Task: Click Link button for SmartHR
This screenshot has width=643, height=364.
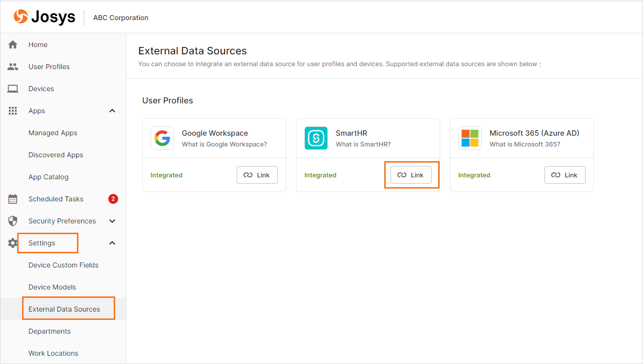Action: point(411,175)
